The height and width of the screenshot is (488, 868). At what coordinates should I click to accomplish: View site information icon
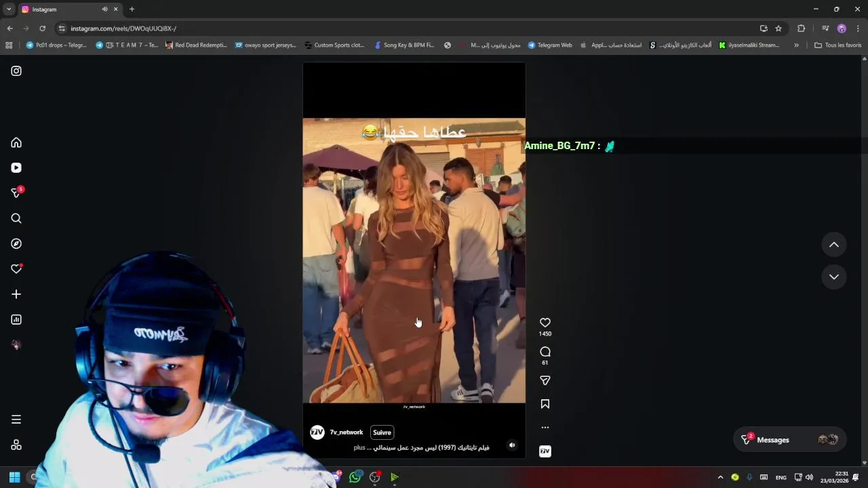pos(62,28)
